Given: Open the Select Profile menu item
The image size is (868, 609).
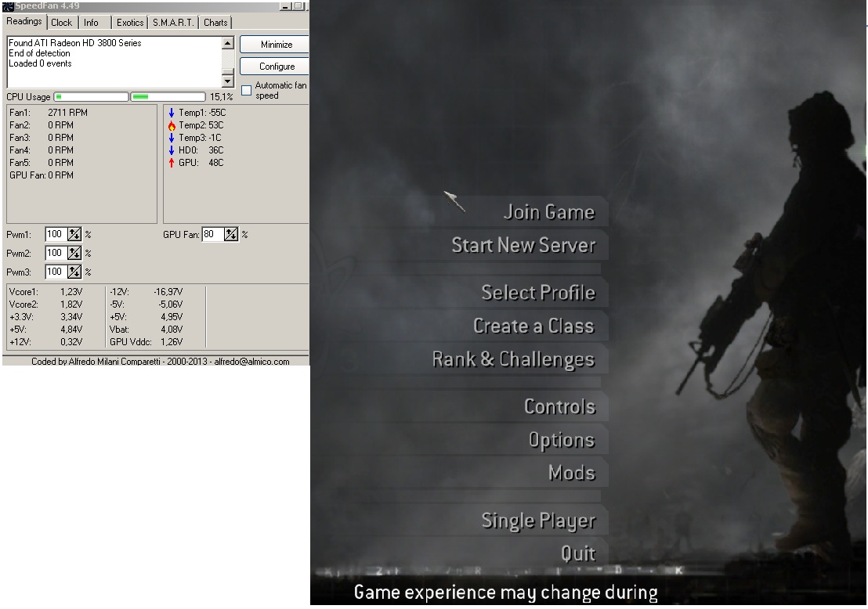Looking at the screenshot, I should 538,293.
